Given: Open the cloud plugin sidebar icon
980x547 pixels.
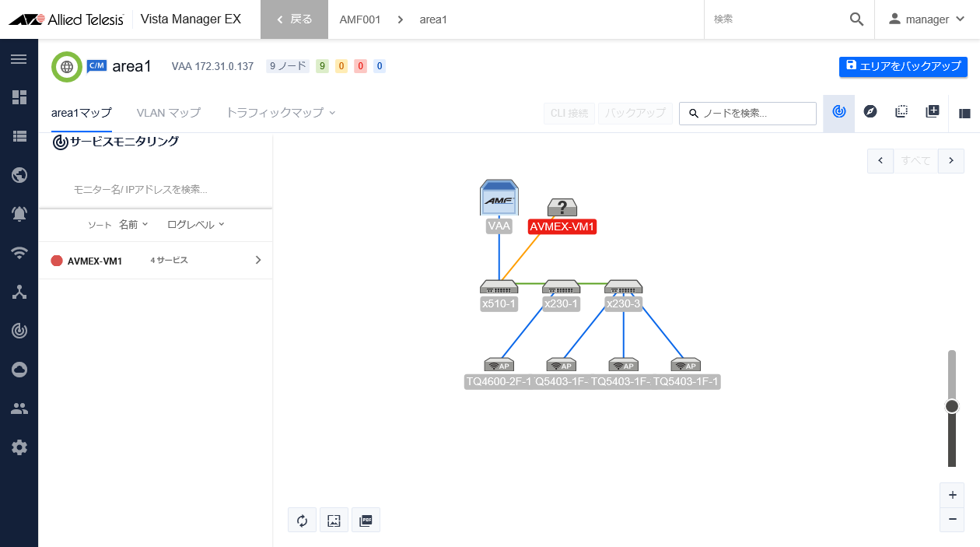Looking at the screenshot, I should click(x=19, y=370).
